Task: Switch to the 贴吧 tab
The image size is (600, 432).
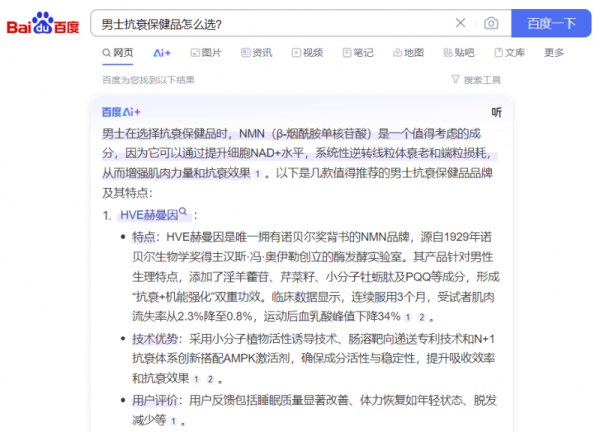Action: [459, 52]
